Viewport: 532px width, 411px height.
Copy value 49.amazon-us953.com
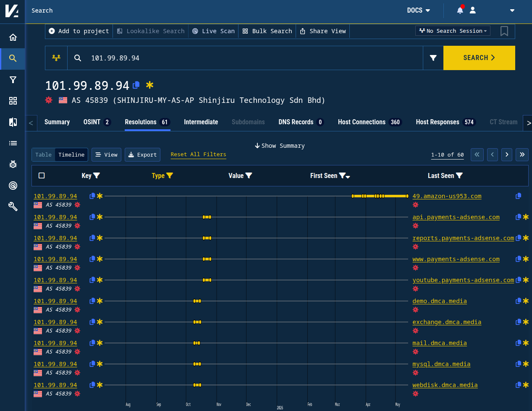pyautogui.click(x=519, y=196)
